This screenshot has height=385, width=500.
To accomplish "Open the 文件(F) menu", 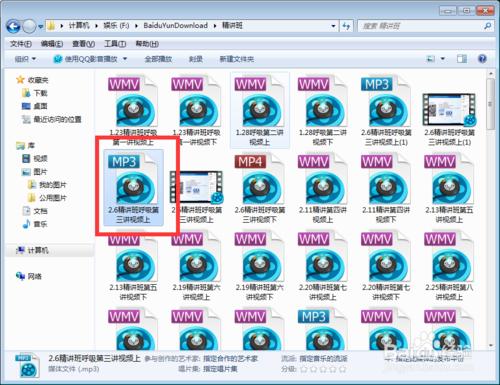I will pyautogui.click(x=21, y=44).
